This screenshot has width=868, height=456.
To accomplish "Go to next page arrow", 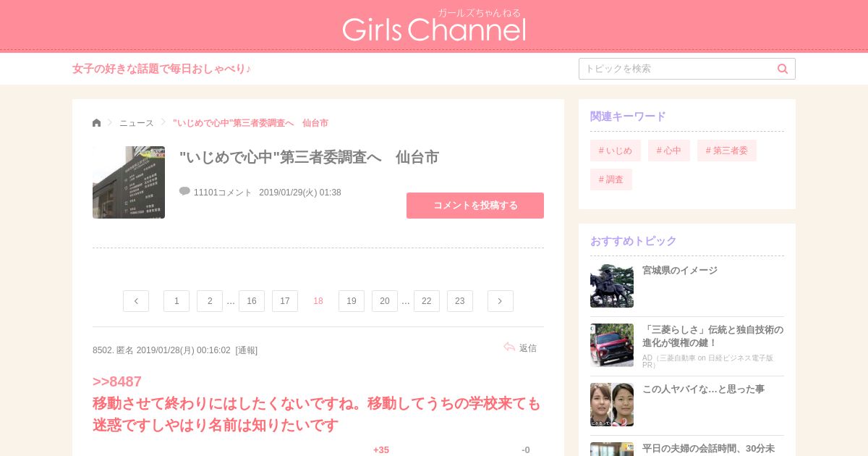I will (501, 301).
